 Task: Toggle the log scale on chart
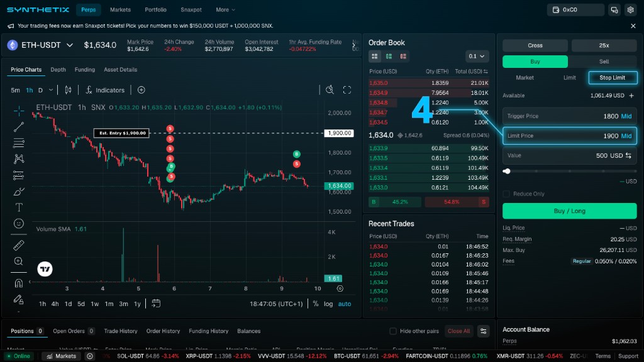pyautogui.click(x=328, y=304)
